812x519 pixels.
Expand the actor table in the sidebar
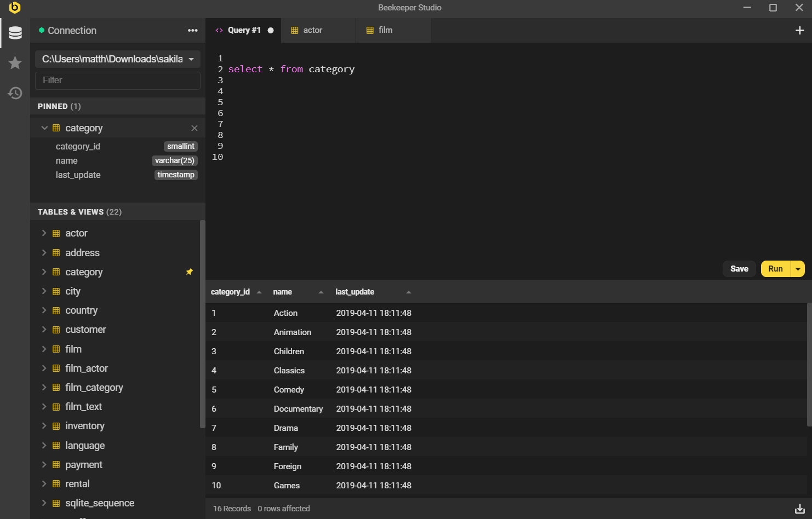coord(44,233)
